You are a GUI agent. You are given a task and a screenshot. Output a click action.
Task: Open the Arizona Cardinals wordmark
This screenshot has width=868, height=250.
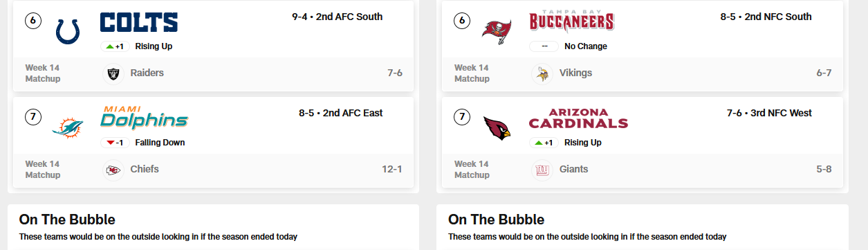point(578,118)
